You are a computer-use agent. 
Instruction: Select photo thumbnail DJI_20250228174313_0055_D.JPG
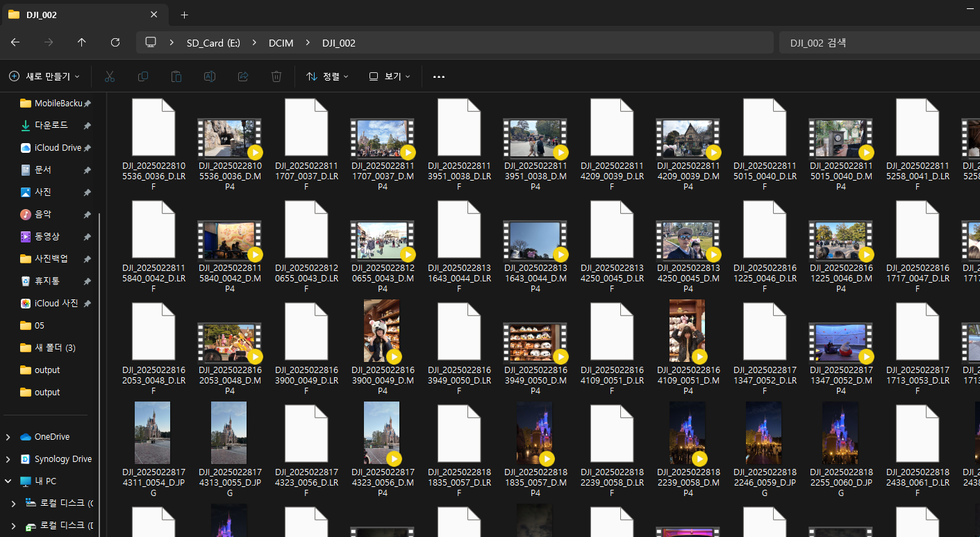coord(229,433)
